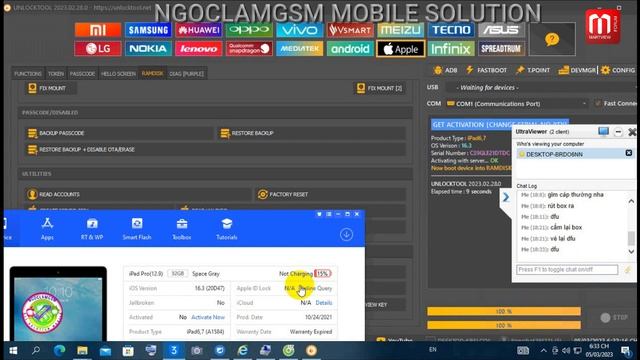Open Apps in 3uTools toolbar
The width and height of the screenshot is (640, 360).
pos(47,229)
